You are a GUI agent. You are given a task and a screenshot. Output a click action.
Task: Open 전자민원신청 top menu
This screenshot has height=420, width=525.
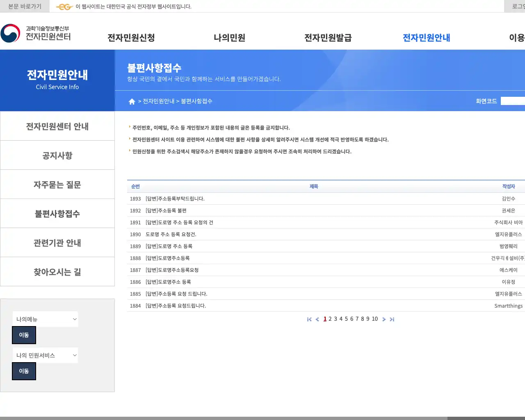tap(131, 38)
